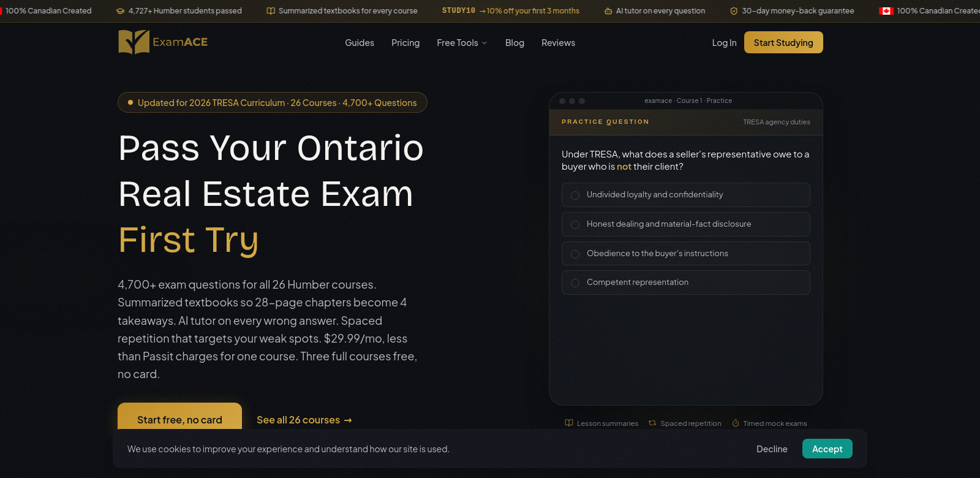Decline the cookie notice
This screenshot has height=478, width=980.
(772, 449)
